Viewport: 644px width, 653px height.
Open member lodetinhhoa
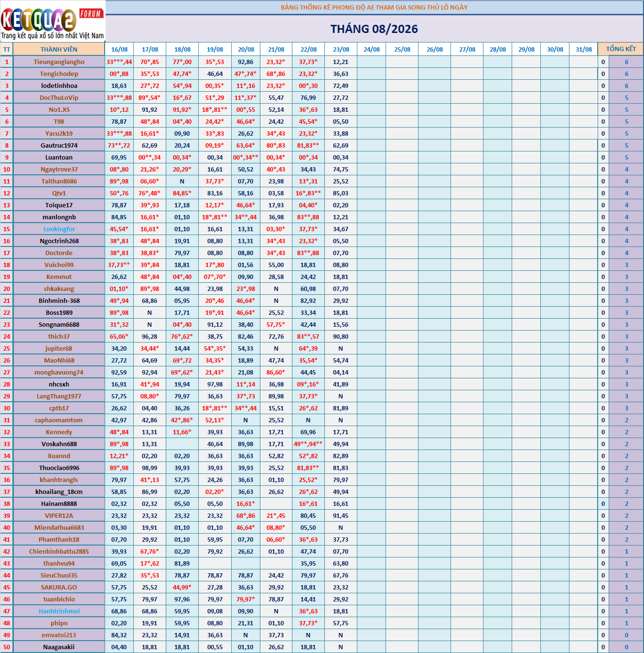coord(59,86)
